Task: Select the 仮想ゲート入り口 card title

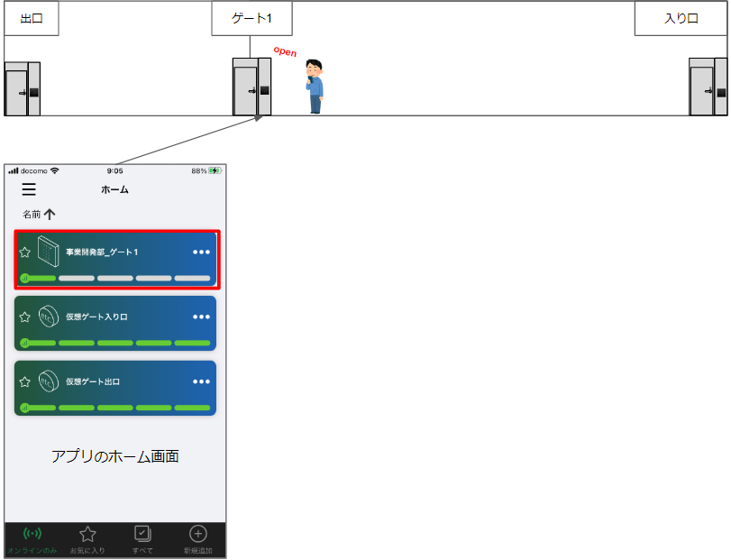Action: tap(96, 317)
